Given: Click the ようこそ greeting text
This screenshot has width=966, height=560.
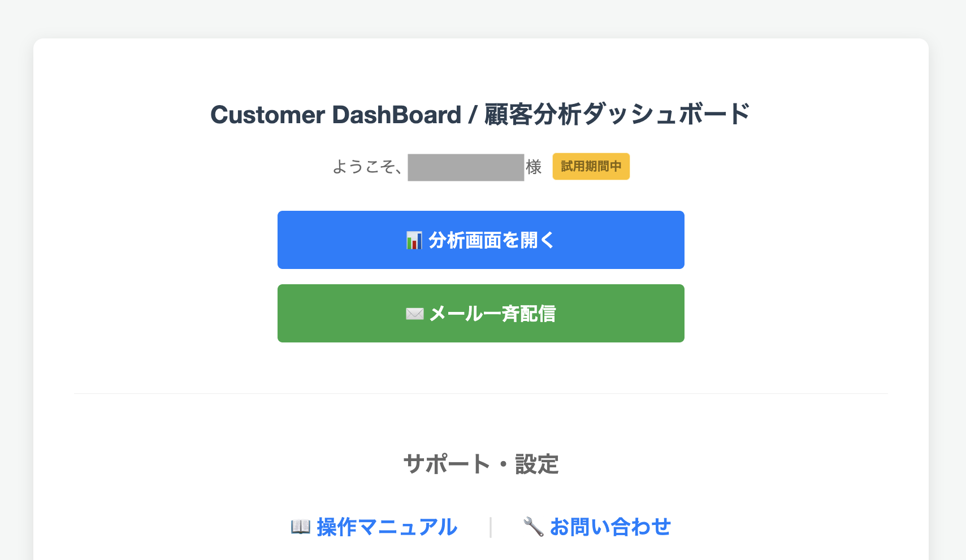Looking at the screenshot, I should coord(366,167).
